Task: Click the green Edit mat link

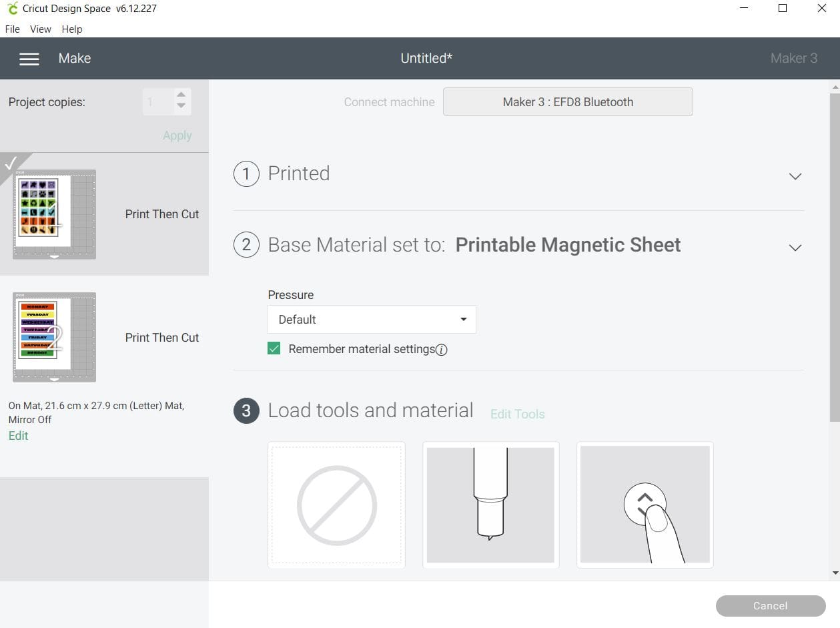Action: point(19,436)
